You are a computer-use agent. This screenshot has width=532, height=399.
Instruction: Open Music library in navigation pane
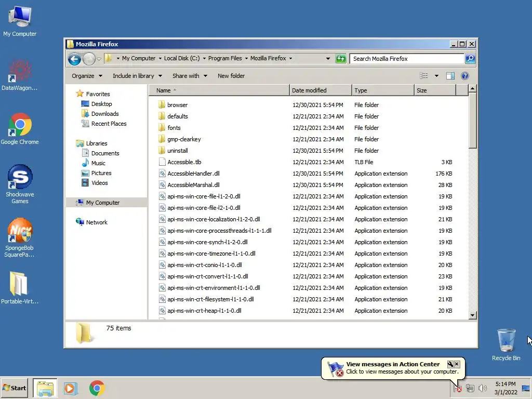98,163
